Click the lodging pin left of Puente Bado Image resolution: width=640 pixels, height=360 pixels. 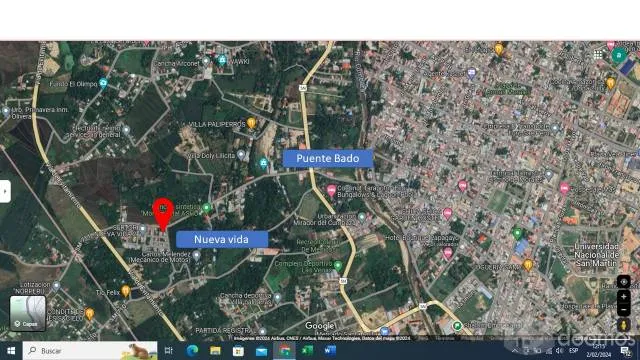264,164
